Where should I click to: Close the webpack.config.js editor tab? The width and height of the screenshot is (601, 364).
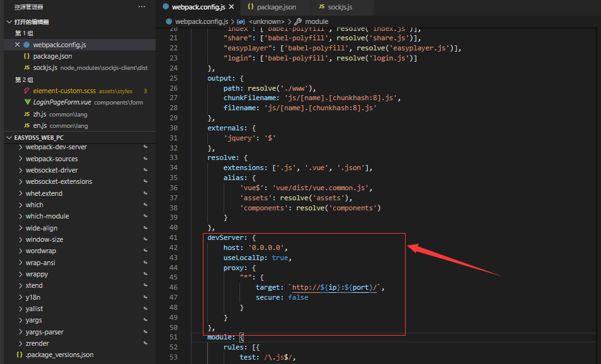(231, 7)
